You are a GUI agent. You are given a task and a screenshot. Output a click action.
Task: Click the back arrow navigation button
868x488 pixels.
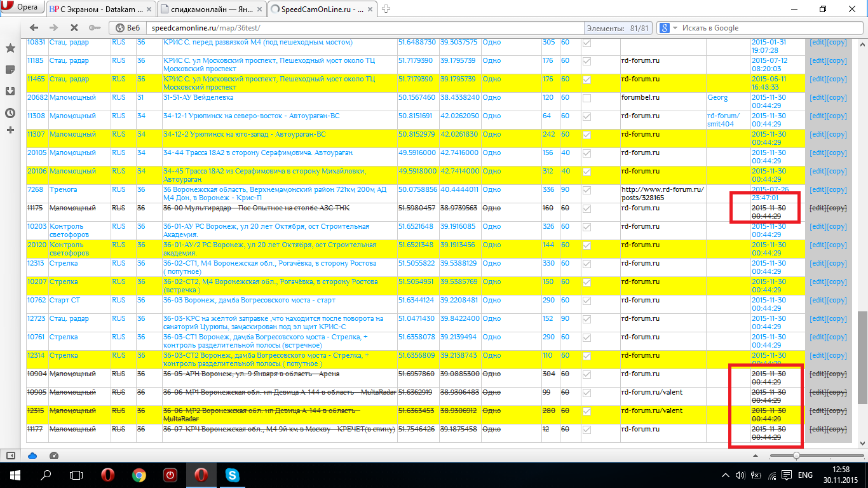(x=34, y=28)
